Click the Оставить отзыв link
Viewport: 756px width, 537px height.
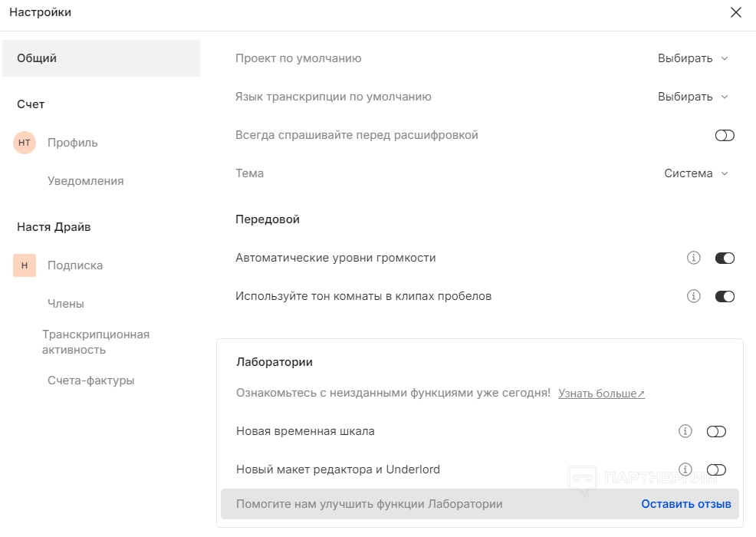click(686, 504)
